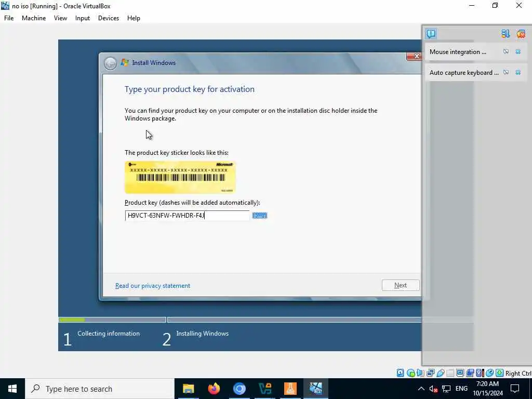Click inside the product key input field
The height and width of the screenshot is (399, 532).
click(x=187, y=216)
